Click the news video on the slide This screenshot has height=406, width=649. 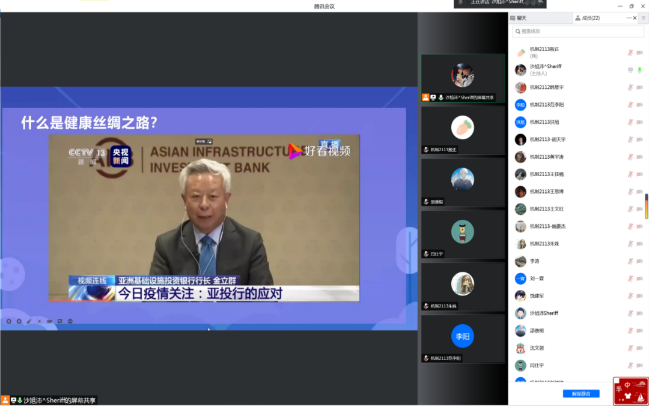coord(209,217)
